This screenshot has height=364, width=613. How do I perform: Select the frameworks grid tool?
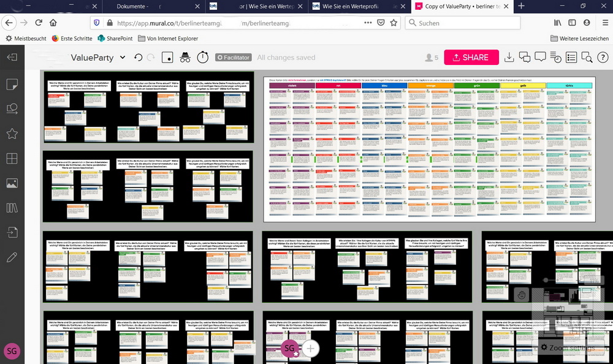tap(12, 159)
